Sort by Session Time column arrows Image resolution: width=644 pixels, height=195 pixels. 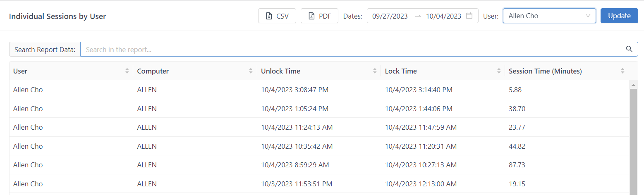(622, 71)
